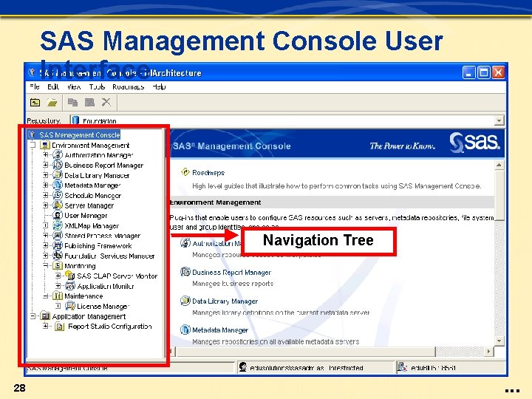This screenshot has width=532, height=399.
Task: Click the Data Library Manager icon in right pane
Action: click(x=185, y=301)
